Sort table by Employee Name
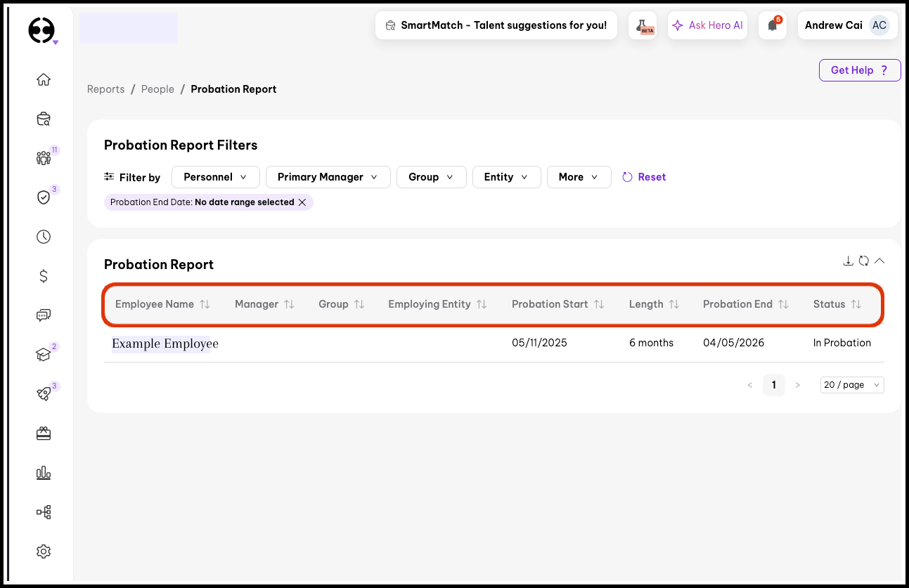The height and width of the screenshot is (588, 909). point(205,304)
